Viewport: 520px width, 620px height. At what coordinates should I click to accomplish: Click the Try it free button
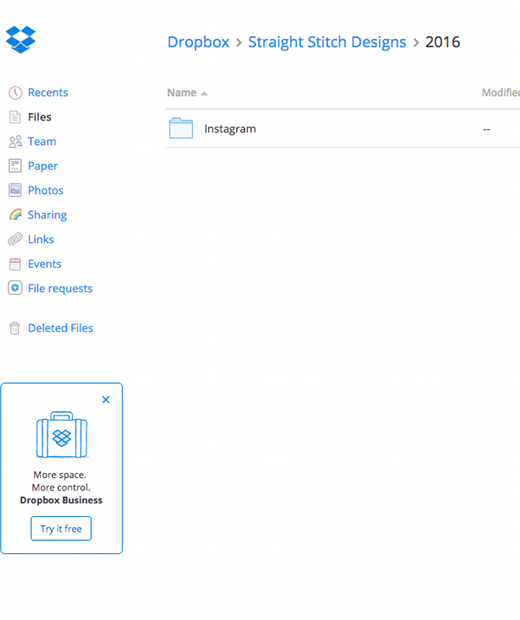coord(61,528)
